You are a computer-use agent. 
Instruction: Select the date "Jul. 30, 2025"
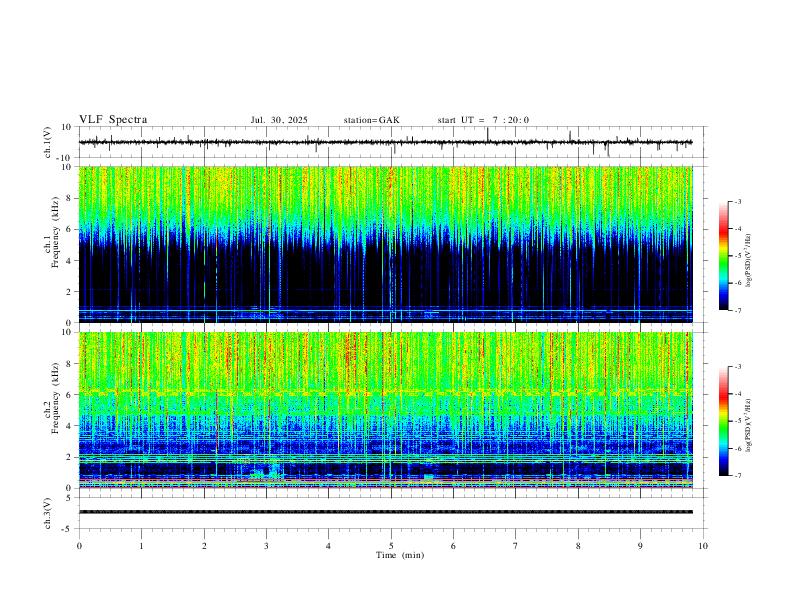click(x=279, y=120)
